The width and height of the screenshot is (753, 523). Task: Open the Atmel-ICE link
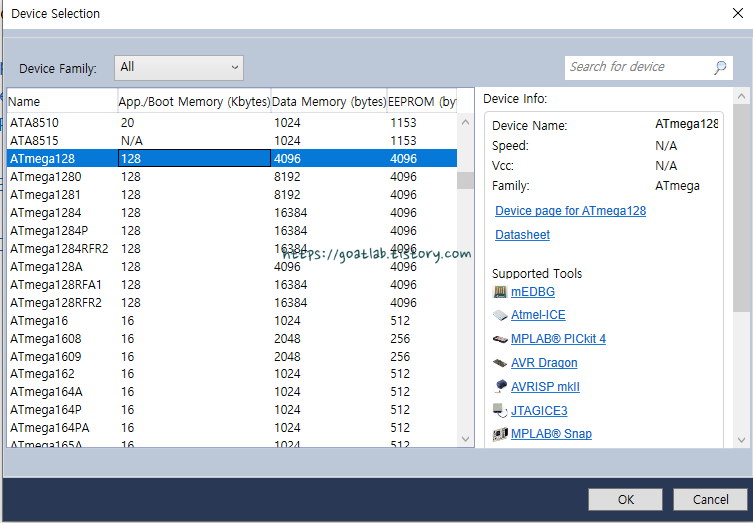[538, 315]
